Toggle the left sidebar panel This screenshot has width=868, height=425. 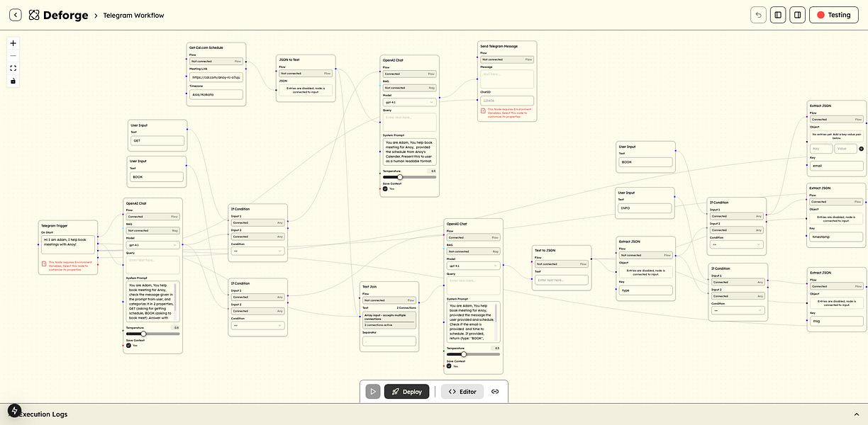pyautogui.click(x=778, y=15)
